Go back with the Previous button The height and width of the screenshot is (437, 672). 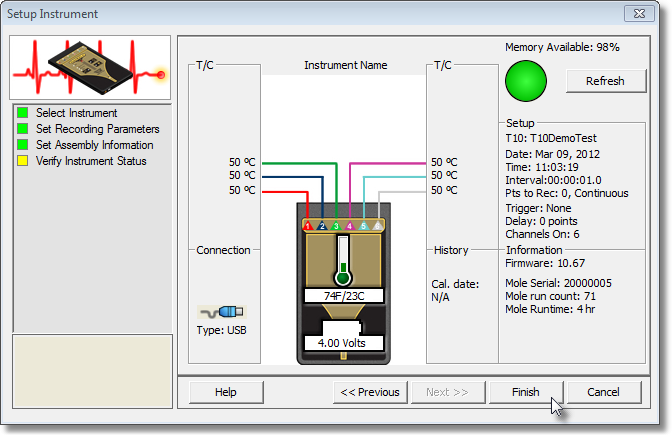(370, 392)
